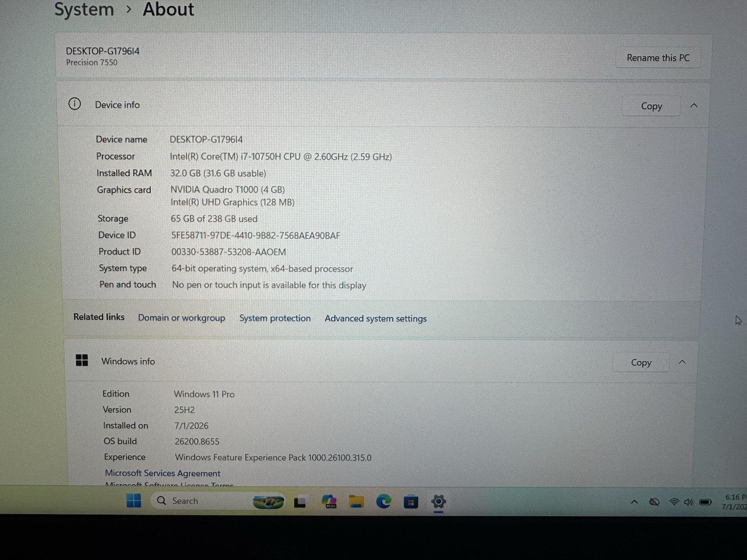
Task: Select Product ID 00330-53887-53208-AAOEM
Action: (228, 252)
